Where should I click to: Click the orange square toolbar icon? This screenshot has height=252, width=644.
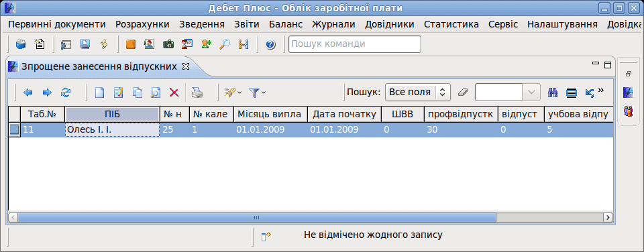pyautogui.click(x=131, y=44)
